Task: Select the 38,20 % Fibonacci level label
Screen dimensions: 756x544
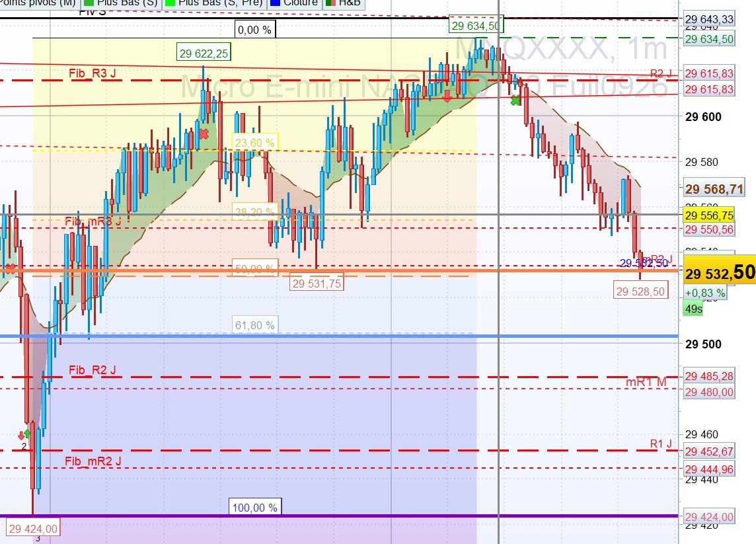Action: coord(254,212)
